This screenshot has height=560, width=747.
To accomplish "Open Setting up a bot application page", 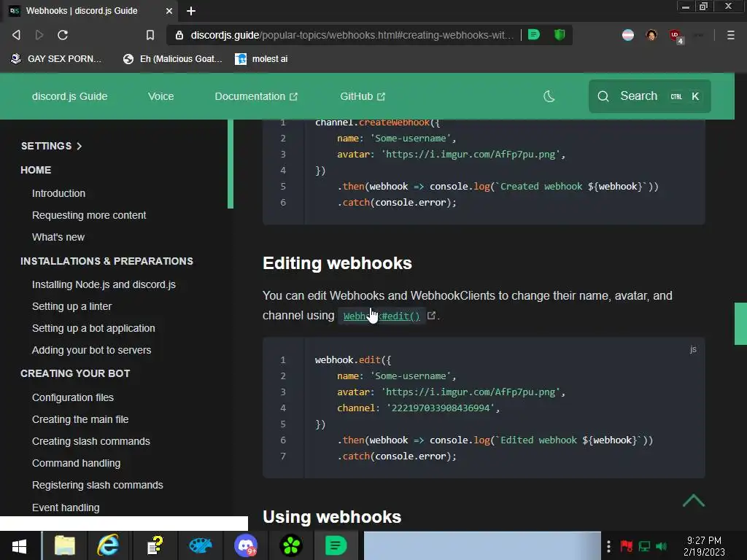I will [93, 328].
